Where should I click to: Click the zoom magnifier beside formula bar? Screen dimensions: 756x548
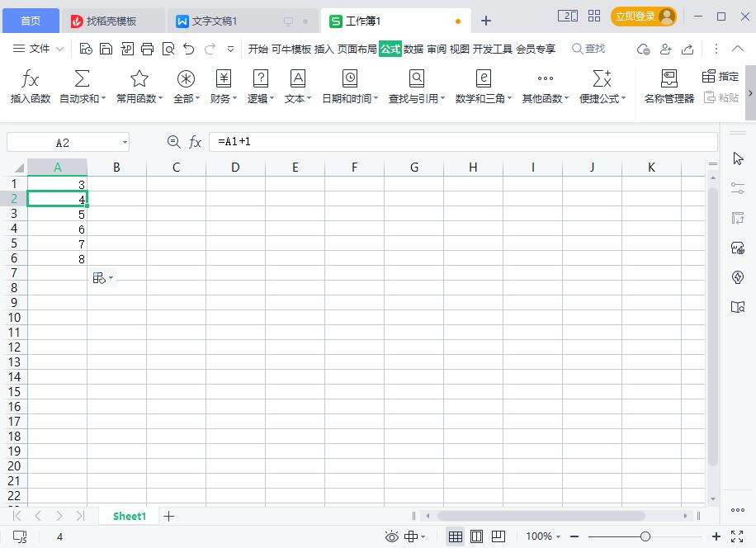click(x=173, y=142)
